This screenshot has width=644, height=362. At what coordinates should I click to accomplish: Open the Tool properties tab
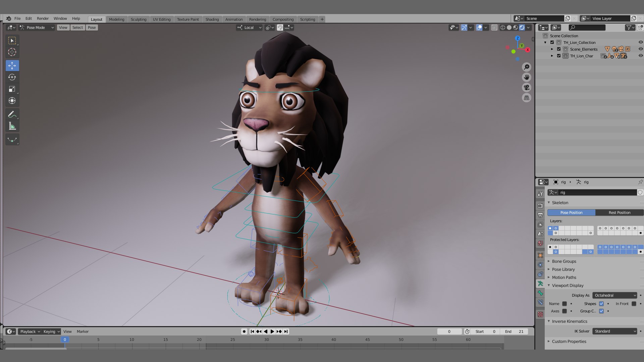coord(540,194)
